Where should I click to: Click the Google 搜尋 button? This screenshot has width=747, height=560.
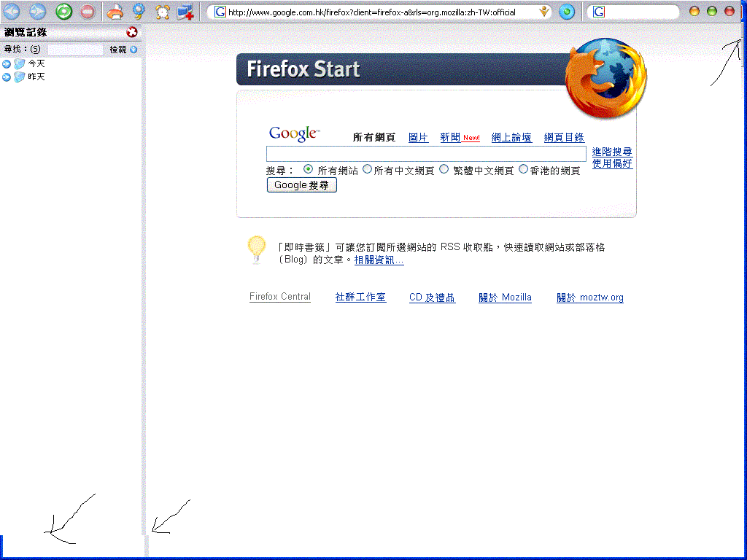[x=301, y=185]
